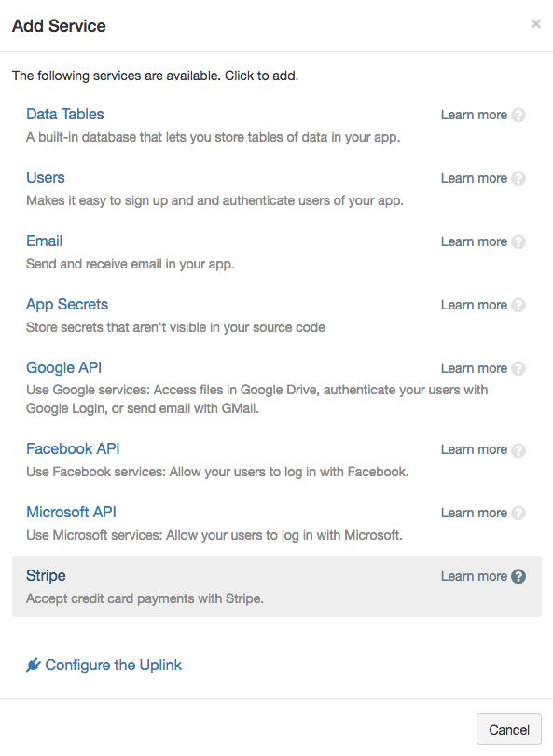The height and width of the screenshot is (756, 553).
Task: Click the help icon next to Data Tables
Action: tap(518, 116)
